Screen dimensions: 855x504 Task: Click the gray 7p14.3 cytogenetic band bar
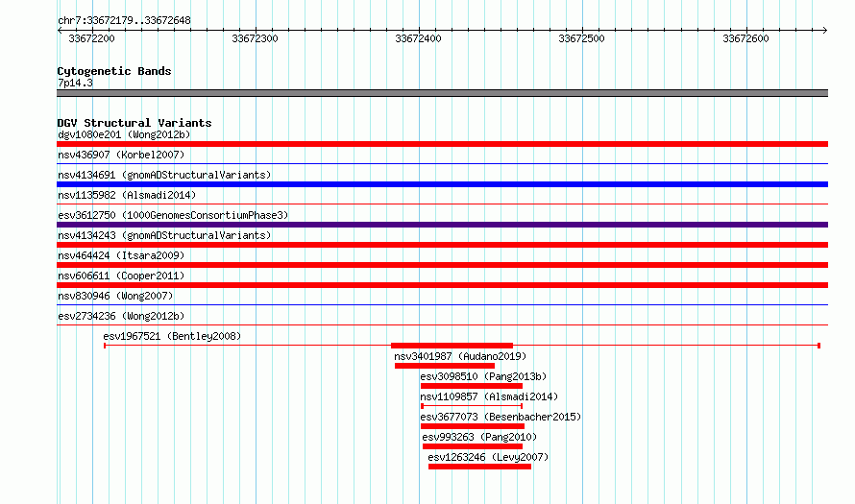[x=442, y=93]
